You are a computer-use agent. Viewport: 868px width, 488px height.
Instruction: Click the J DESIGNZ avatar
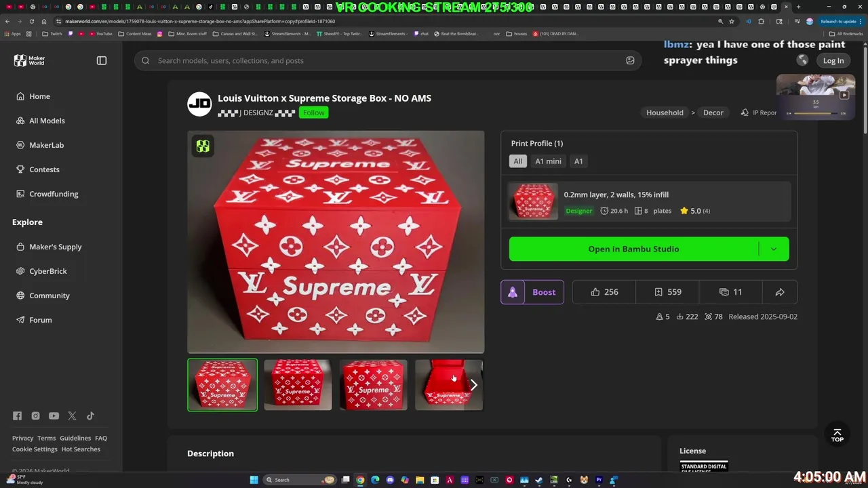tap(199, 104)
